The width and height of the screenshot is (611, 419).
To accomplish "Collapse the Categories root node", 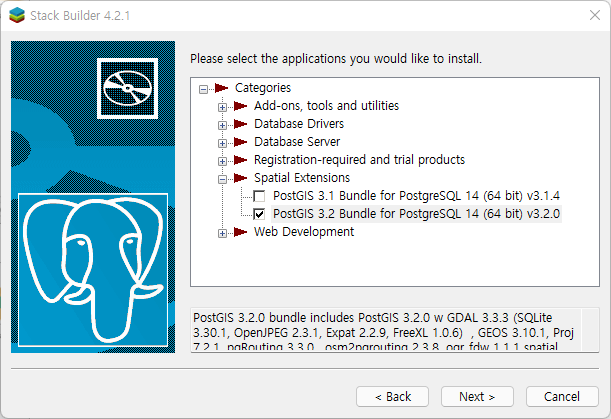I will [x=203, y=89].
